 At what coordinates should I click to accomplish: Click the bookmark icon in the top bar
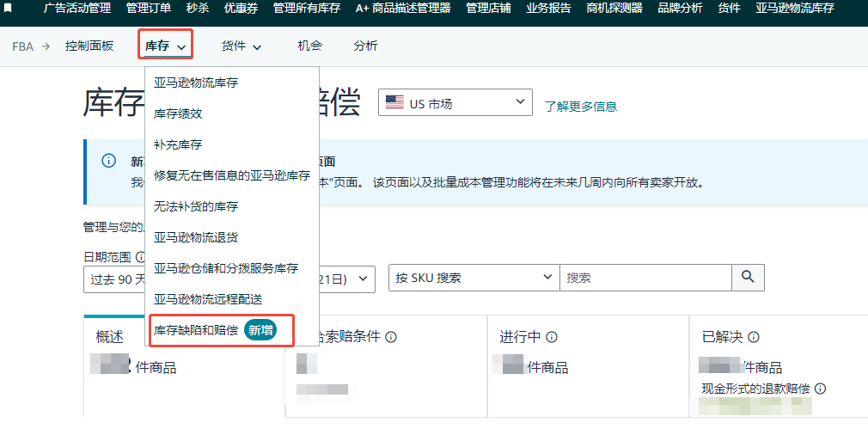[8, 8]
